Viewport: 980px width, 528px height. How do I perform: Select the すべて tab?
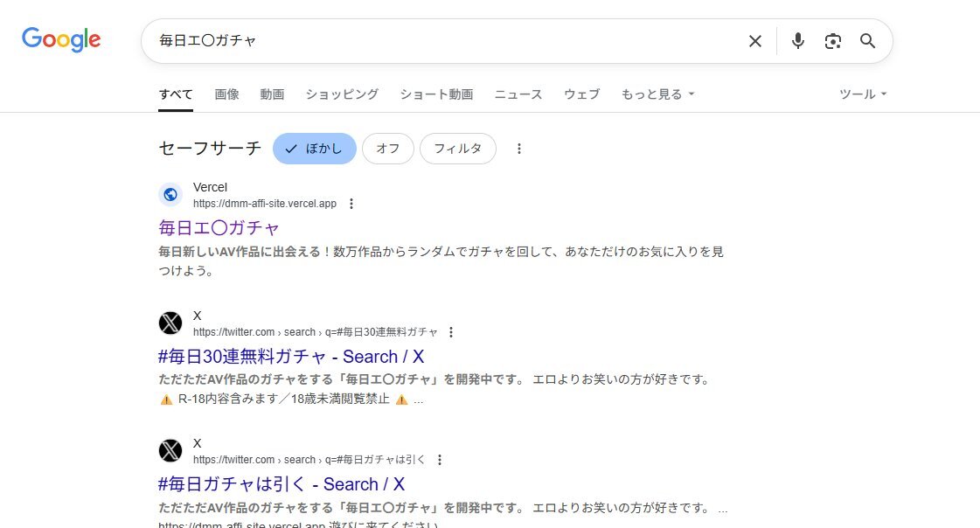coord(176,94)
